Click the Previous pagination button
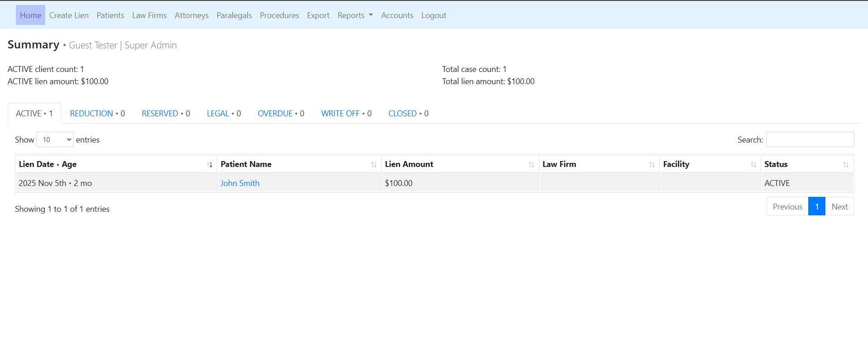This screenshot has height=357, width=868. coord(787,207)
